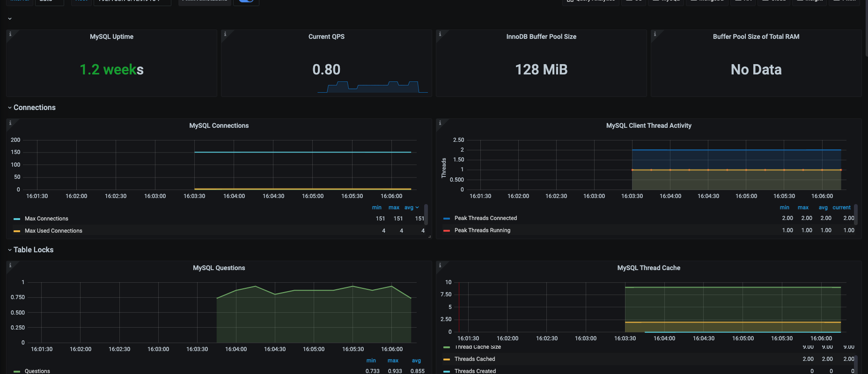Sort Client Thread Activity legend by max
868x374 pixels.
point(803,207)
